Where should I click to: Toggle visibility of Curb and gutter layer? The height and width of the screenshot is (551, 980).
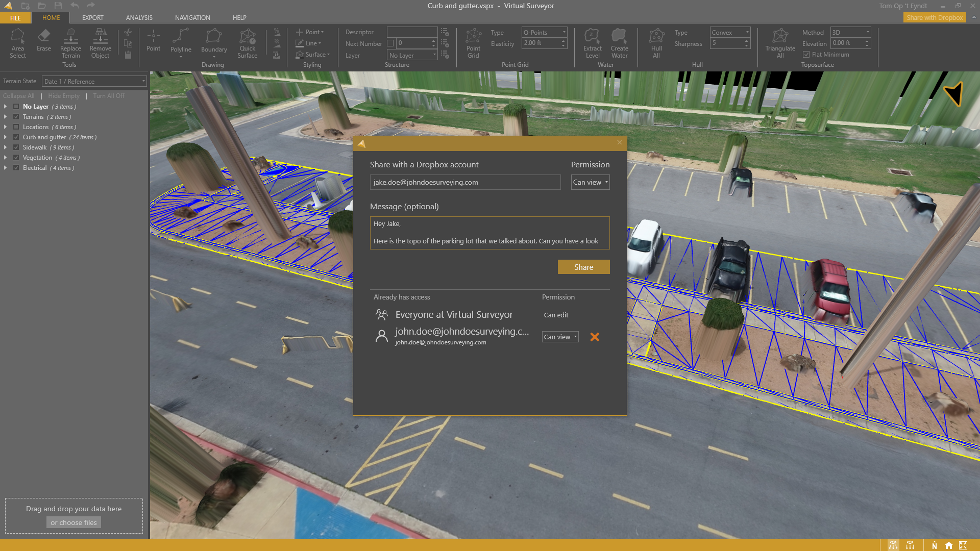[16, 137]
